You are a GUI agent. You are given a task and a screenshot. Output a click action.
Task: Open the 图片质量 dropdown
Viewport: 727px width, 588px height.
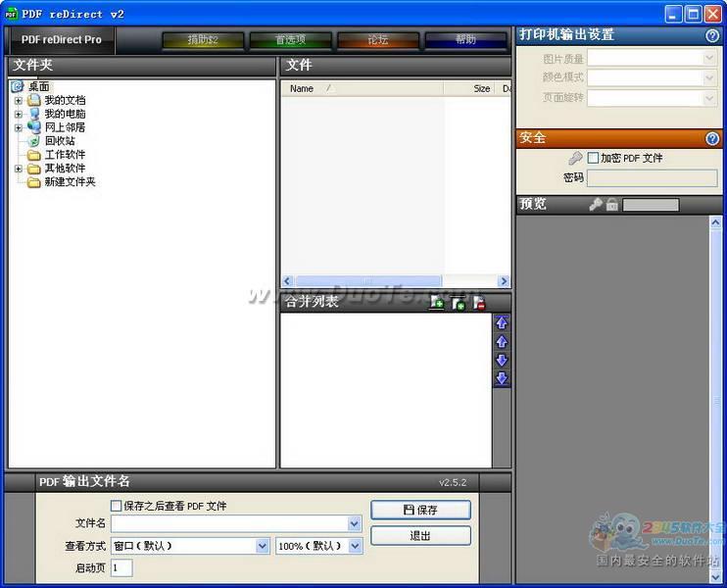(x=709, y=58)
